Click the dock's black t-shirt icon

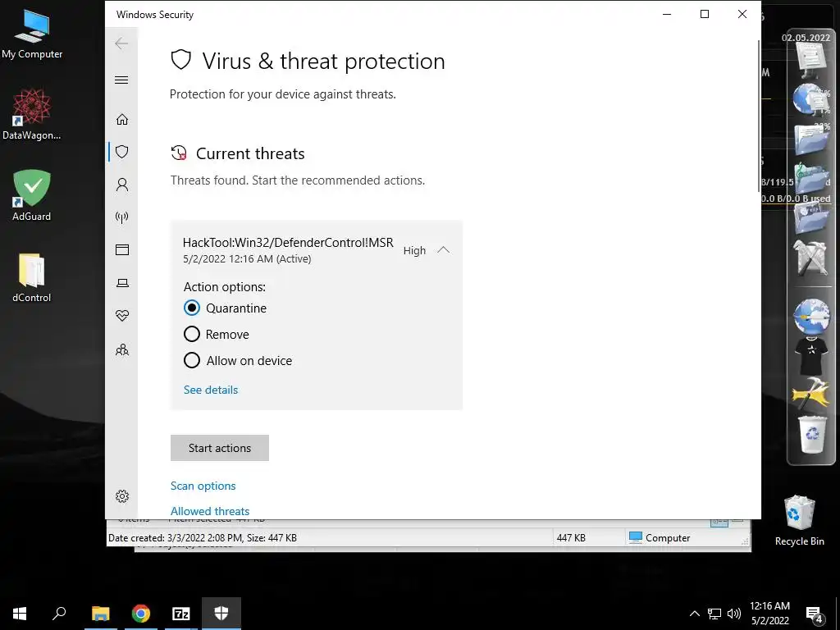click(811, 356)
